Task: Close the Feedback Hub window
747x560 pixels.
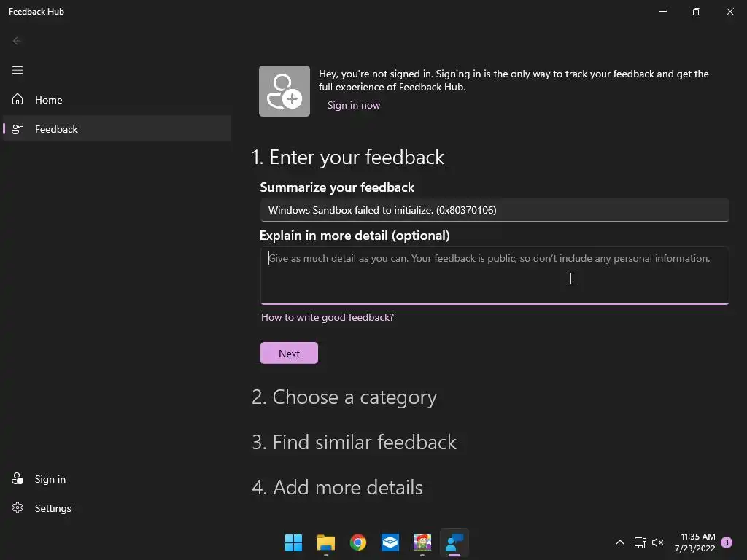Action: point(729,12)
